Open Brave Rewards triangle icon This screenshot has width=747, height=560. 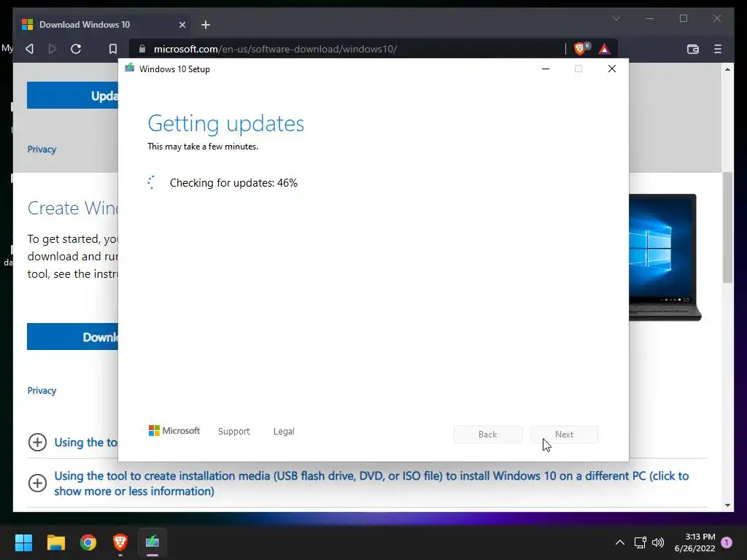[x=605, y=49]
